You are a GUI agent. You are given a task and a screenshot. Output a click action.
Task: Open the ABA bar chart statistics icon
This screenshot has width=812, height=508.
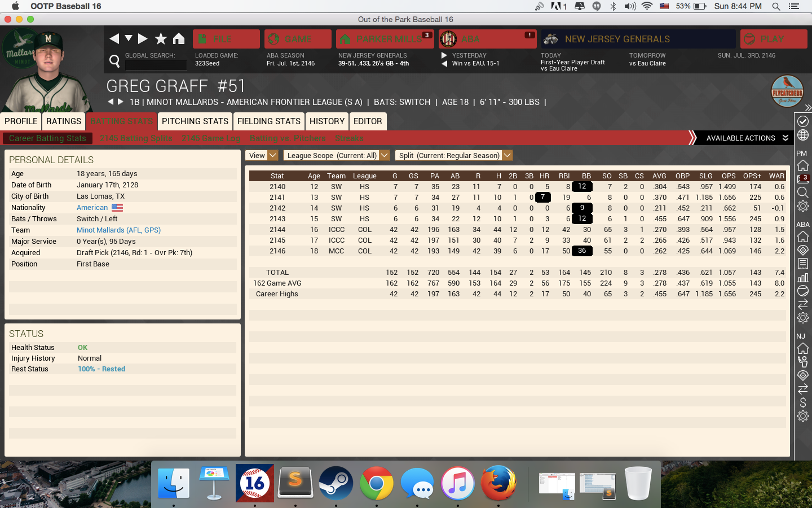(802, 277)
